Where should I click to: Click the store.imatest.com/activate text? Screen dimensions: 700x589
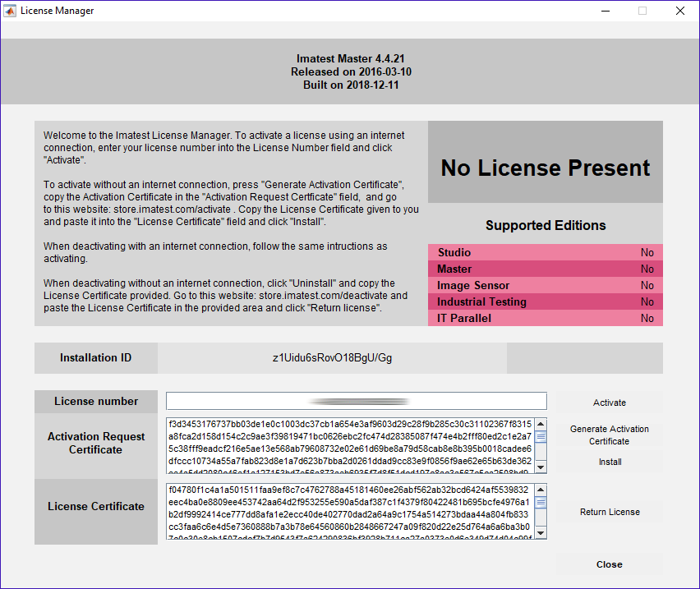coord(172,209)
